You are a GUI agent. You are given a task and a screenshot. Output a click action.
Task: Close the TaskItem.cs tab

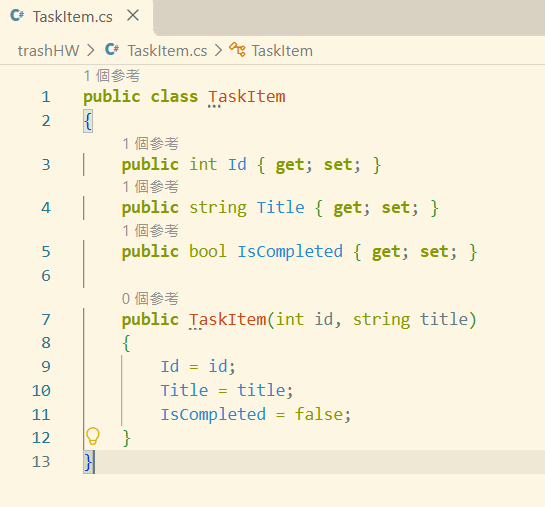tap(133, 16)
